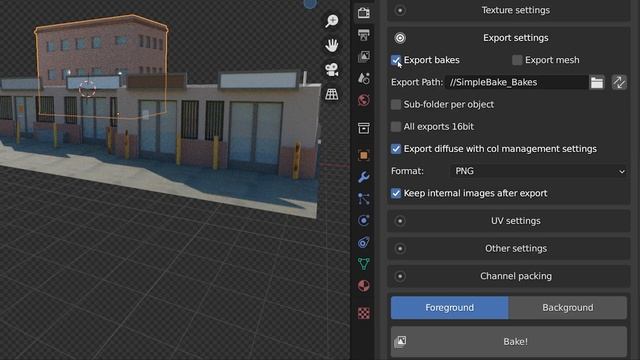640x360 pixels.
Task: Click the pan view hand icon
Action: tap(331, 45)
